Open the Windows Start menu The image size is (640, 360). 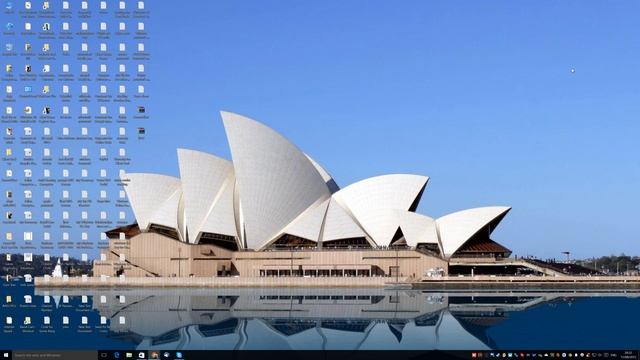(6, 355)
